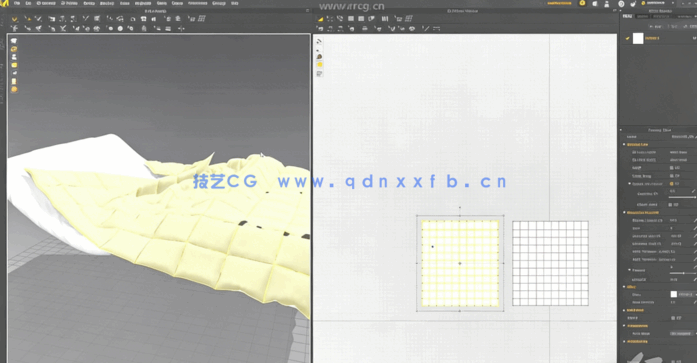
Task: Toggle the first checkbox in the top property group
Action: point(671,168)
